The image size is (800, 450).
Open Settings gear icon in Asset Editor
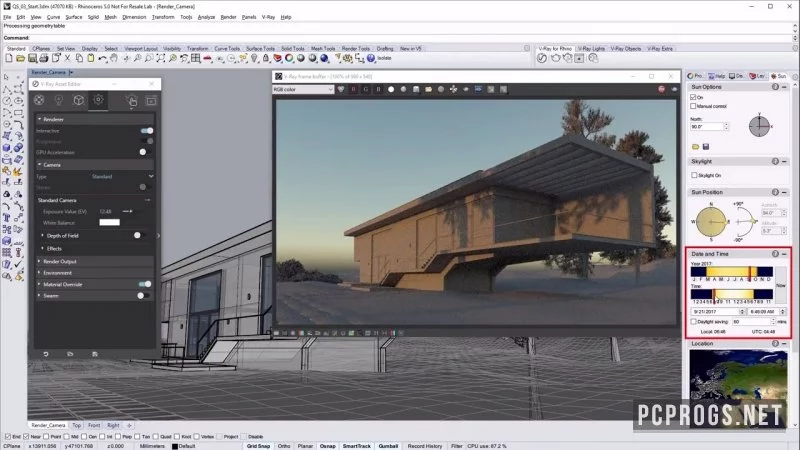98,100
